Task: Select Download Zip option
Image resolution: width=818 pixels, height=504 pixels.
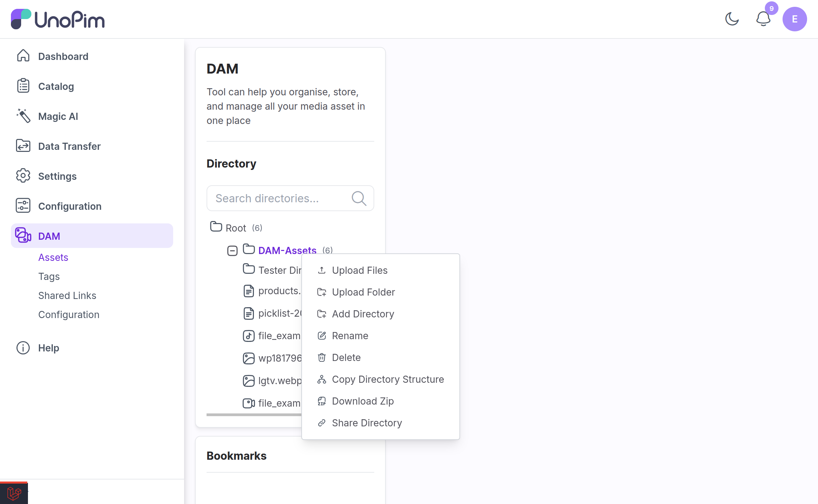Action: (381, 401)
